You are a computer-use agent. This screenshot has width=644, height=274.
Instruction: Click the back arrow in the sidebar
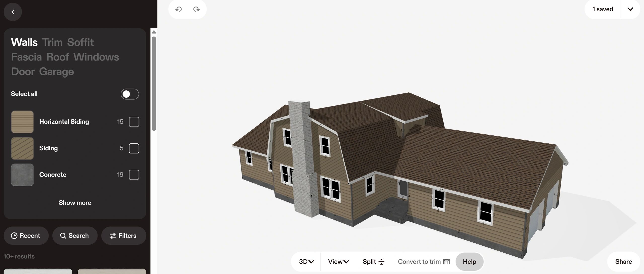coord(13,12)
